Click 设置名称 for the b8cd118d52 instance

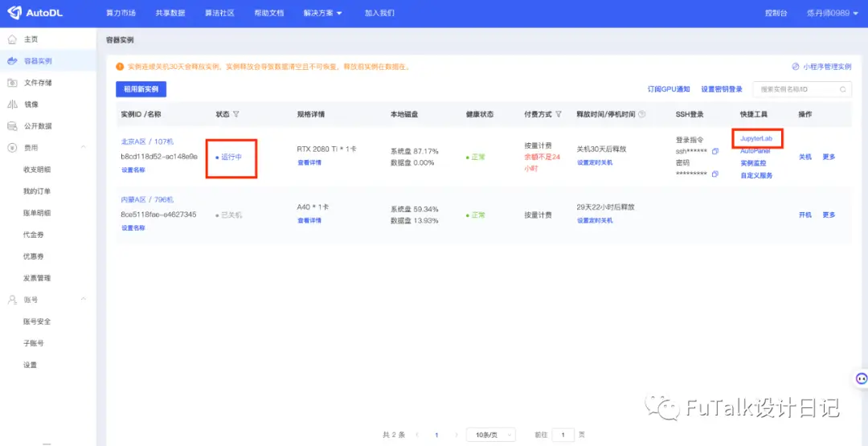pyautogui.click(x=133, y=170)
